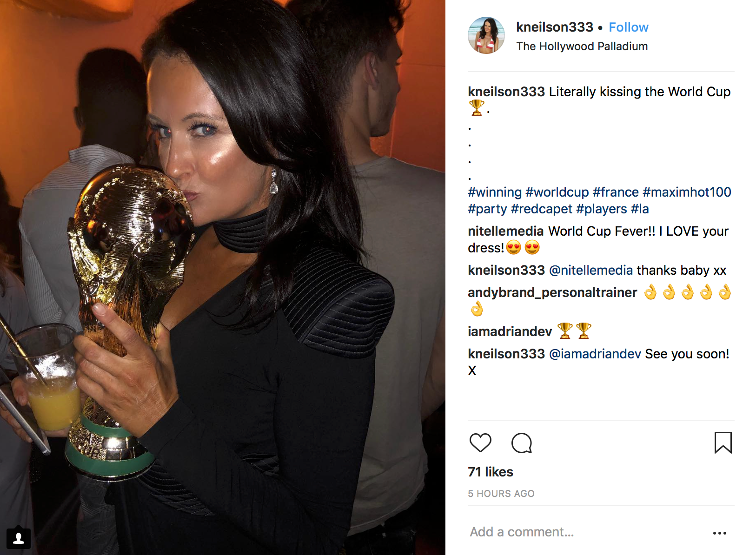Open The Hollywood Palladium location

pyautogui.click(x=582, y=46)
